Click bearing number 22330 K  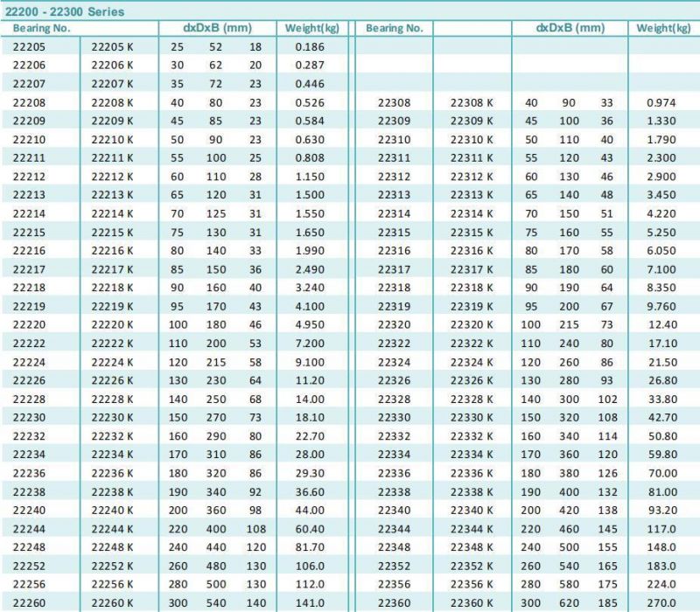472,418
